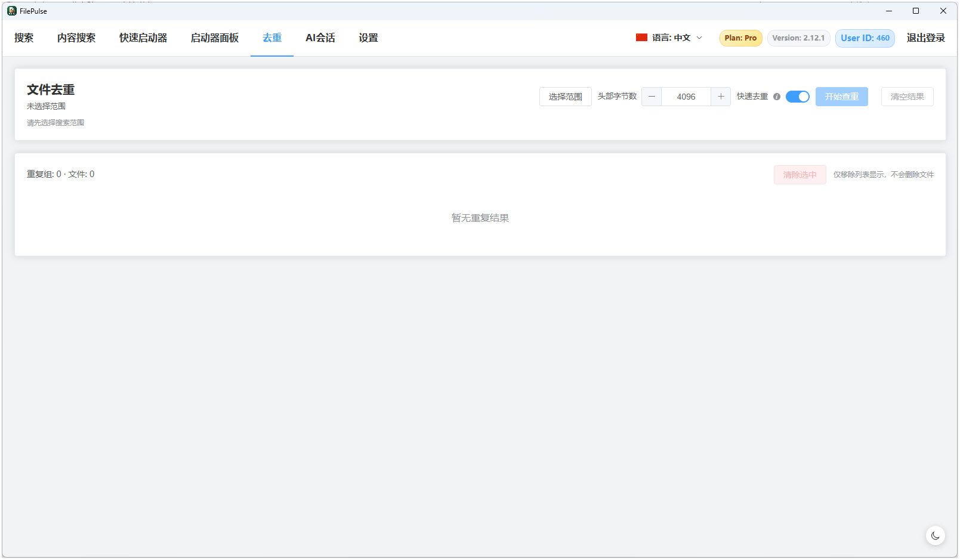Maximize the FilePulse window
Viewport: 960px width, 560px height.
pos(916,11)
